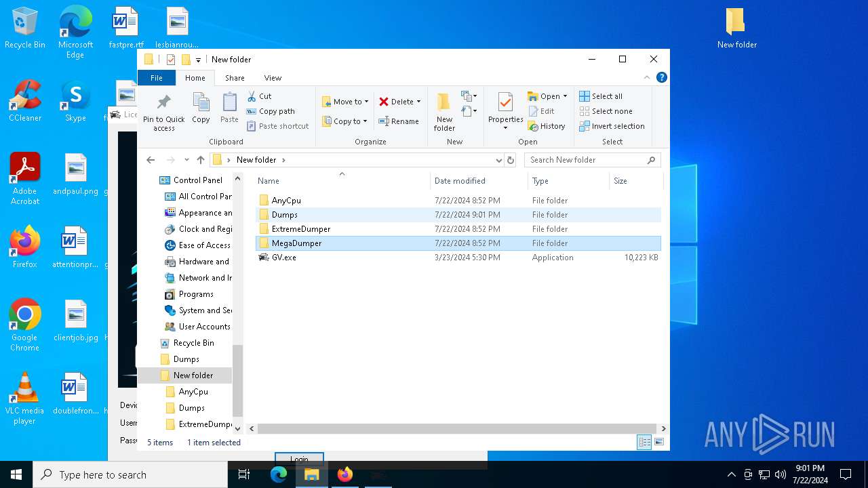Click Properties icon in title bar toolbar
This screenshot has height=488, width=868.
[x=170, y=60]
